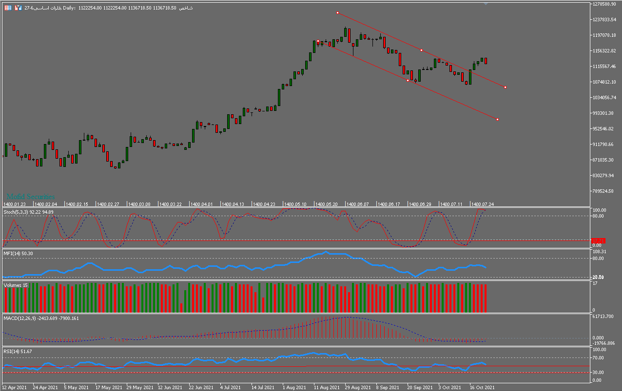Image resolution: width=622 pixels, height=391 pixels.
Task: Click the 22 Jun 2021 date label
Action: coord(202,387)
